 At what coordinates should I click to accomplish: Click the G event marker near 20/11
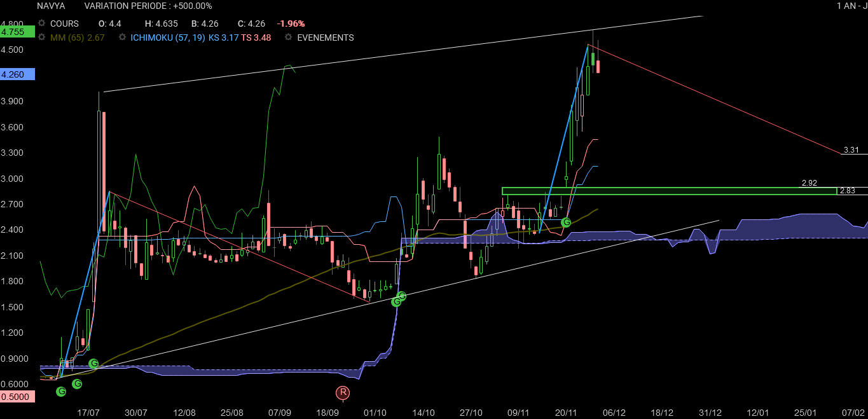(x=565, y=223)
